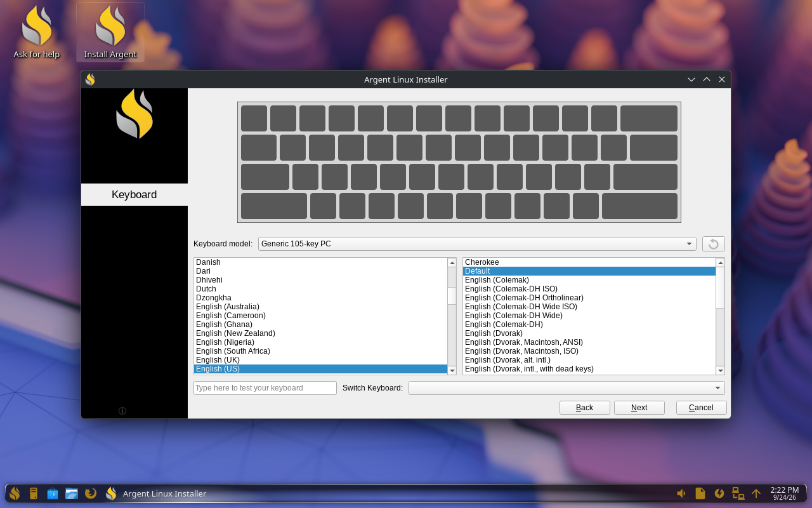The image size is (812, 508).
Task: Click variant list scroll up arrow
Action: point(720,262)
